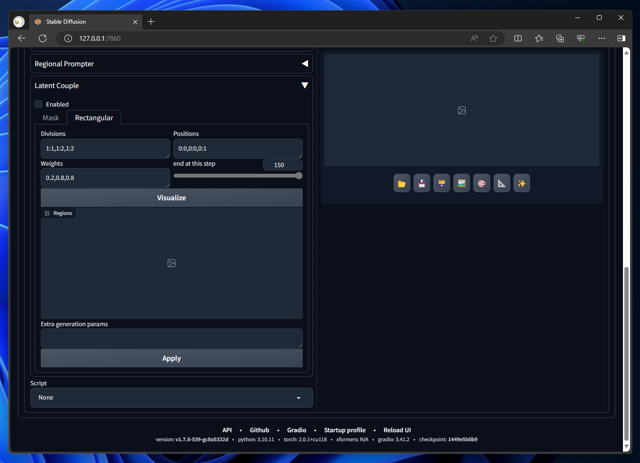
Task: Open a new browser tab
Action: 151,22
